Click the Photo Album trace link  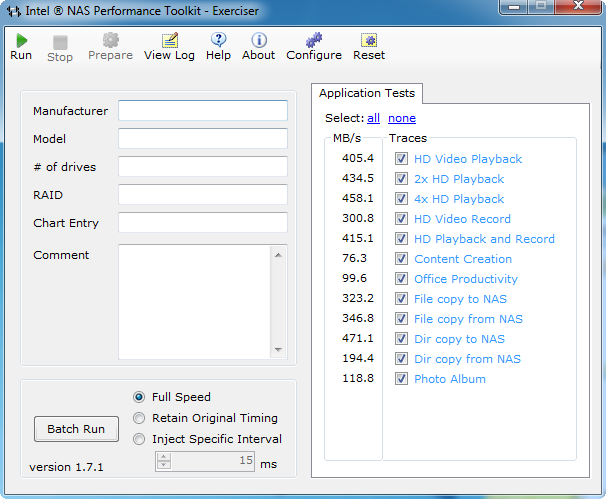(x=450, y=379)
